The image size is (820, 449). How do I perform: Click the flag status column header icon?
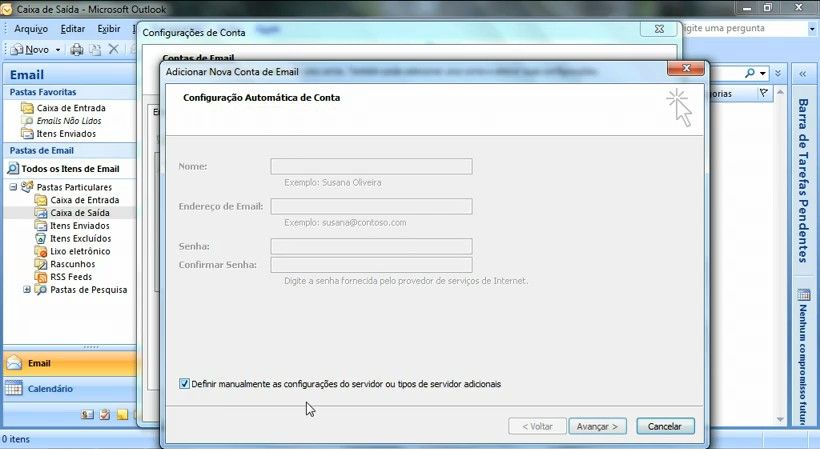tap(763, 93)
